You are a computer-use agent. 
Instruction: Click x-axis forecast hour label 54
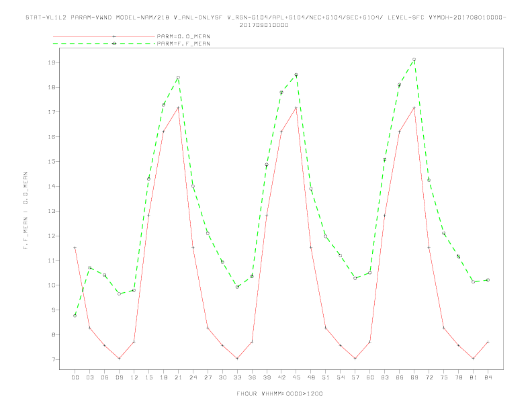point(341,377)
